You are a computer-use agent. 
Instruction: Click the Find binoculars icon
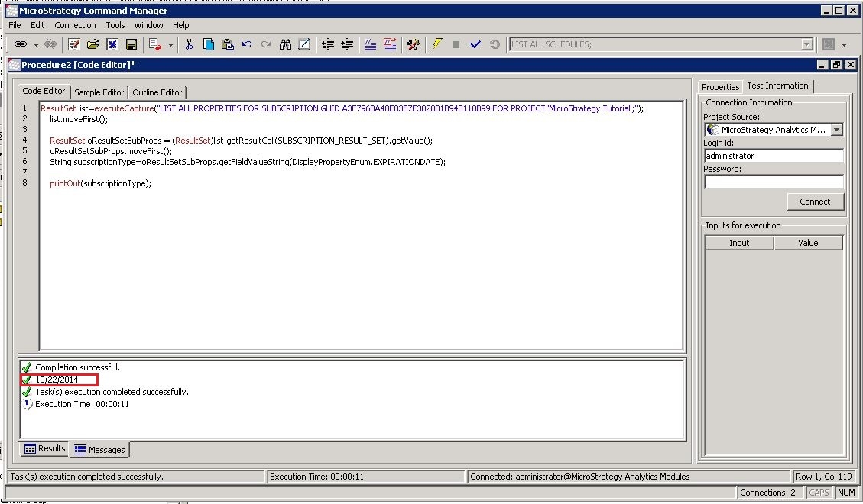click(x=285, y=45)
